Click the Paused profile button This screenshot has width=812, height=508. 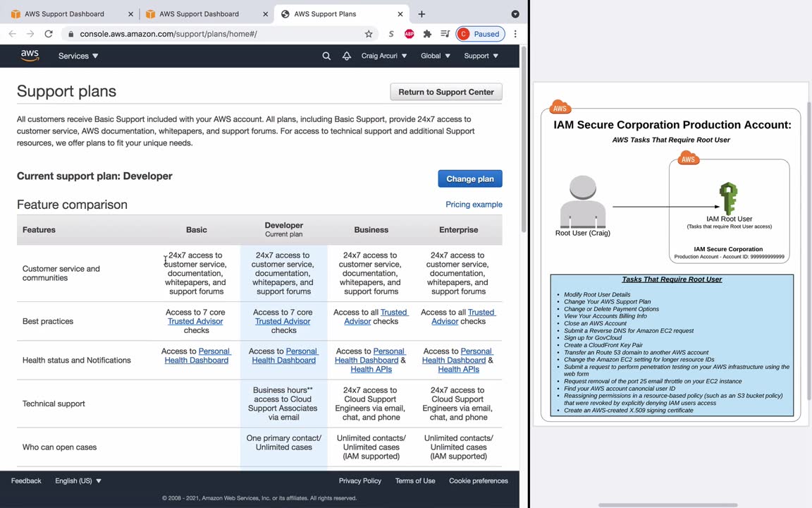tap(480, 34)
